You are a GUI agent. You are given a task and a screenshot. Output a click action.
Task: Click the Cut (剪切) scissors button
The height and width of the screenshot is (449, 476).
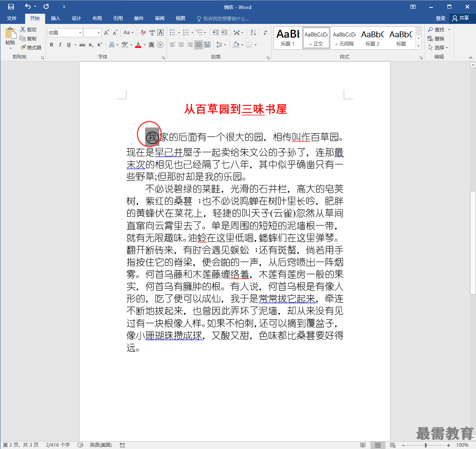pyautogui.click(x=28, y=30)
